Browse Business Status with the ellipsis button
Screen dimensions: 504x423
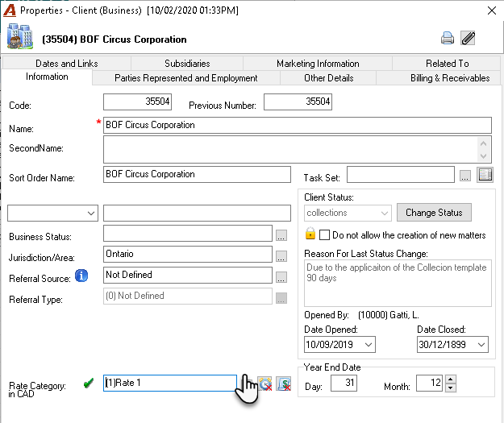pos(281,235)
